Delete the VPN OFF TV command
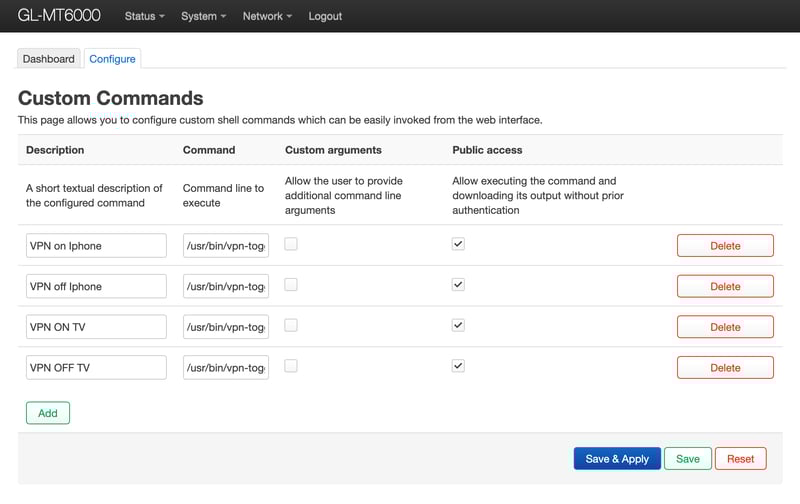 725,368
